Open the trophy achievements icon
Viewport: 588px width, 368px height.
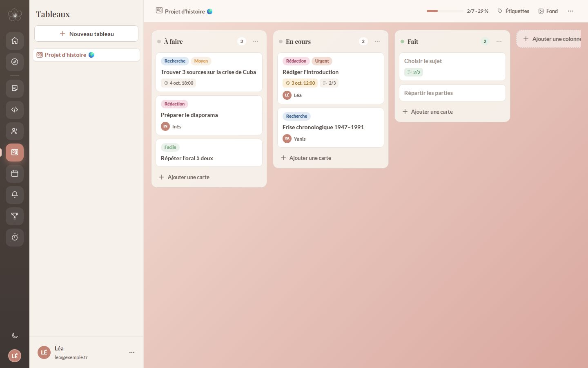[15, 216]
